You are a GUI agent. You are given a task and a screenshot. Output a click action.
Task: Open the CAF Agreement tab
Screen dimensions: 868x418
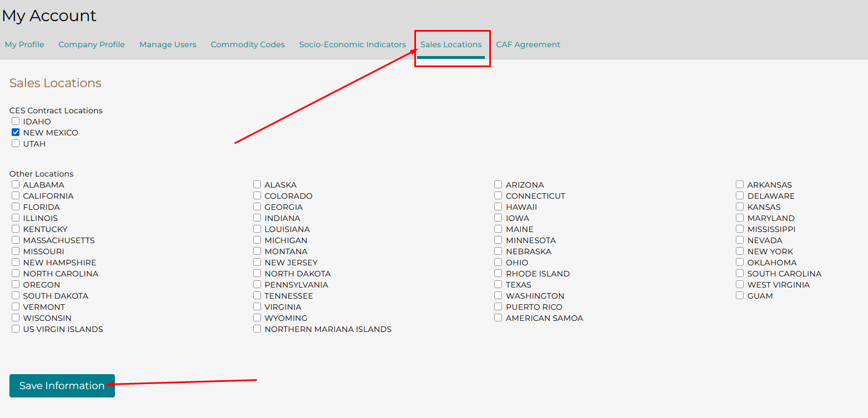pyautogui.click(x=528, y=44)
